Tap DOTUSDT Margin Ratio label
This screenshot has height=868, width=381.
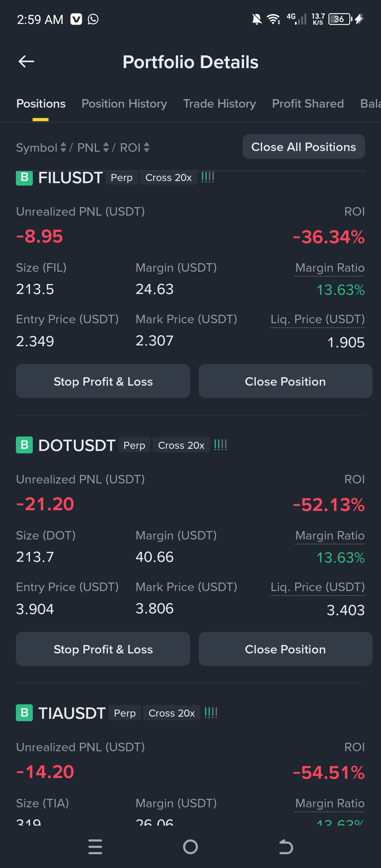[330, 536]
